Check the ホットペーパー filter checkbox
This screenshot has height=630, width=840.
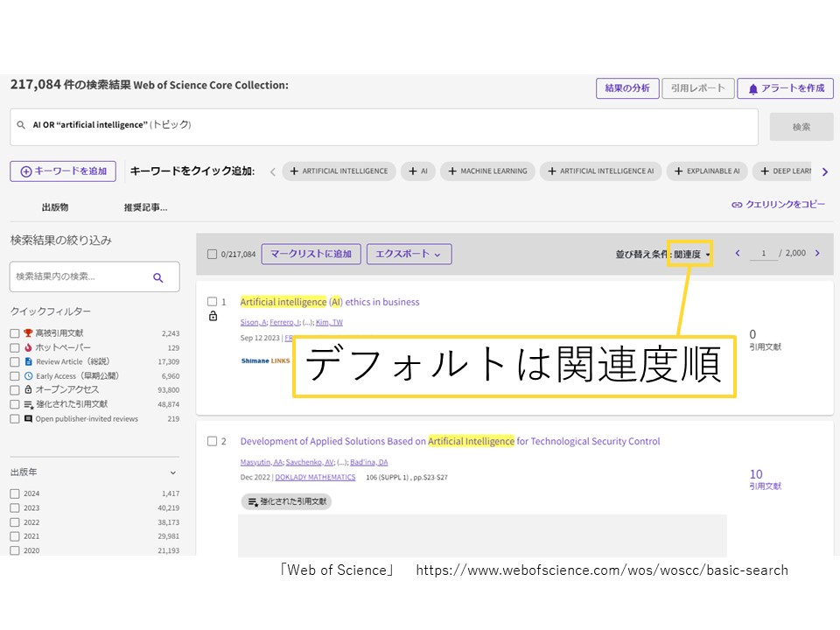[15, 347]
